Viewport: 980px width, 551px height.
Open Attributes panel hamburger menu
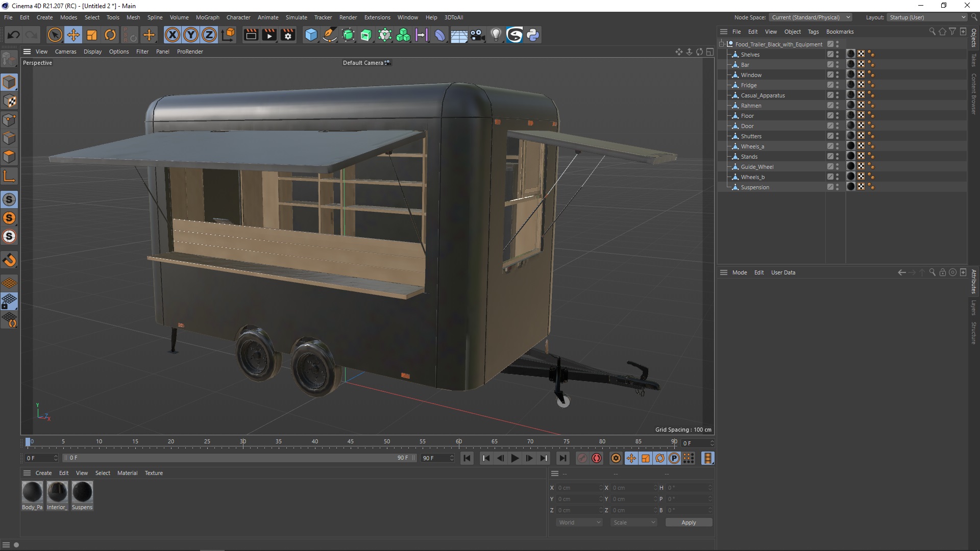(723, 272)
